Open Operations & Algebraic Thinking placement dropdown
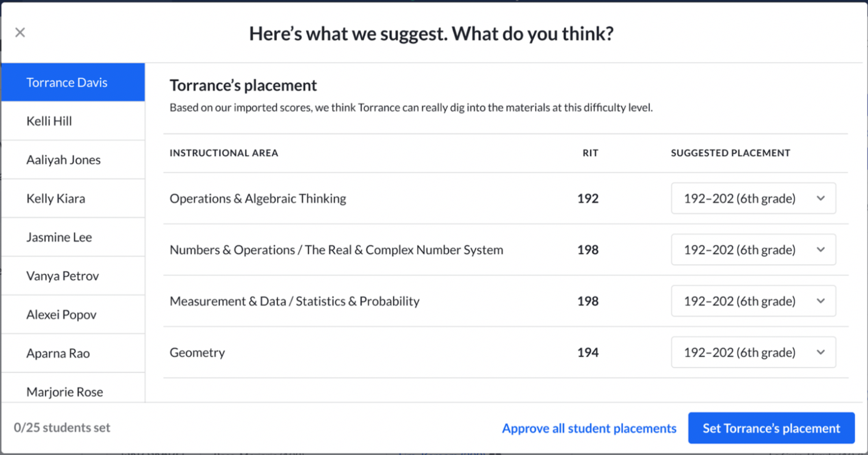 753,198
